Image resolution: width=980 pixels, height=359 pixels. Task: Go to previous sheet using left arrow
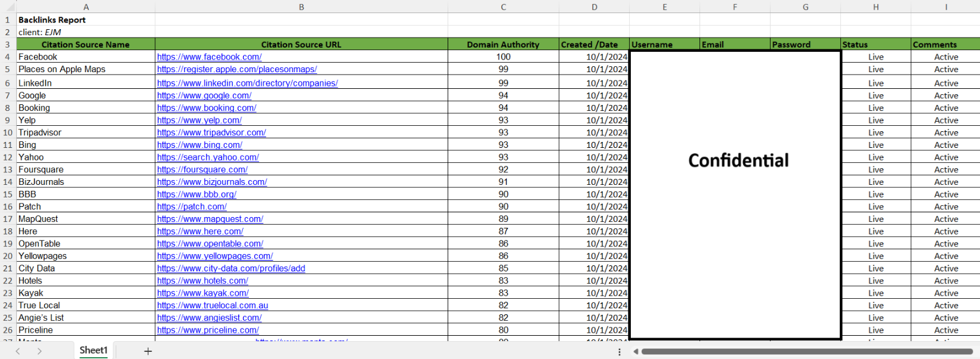click(x=18, y=351)
